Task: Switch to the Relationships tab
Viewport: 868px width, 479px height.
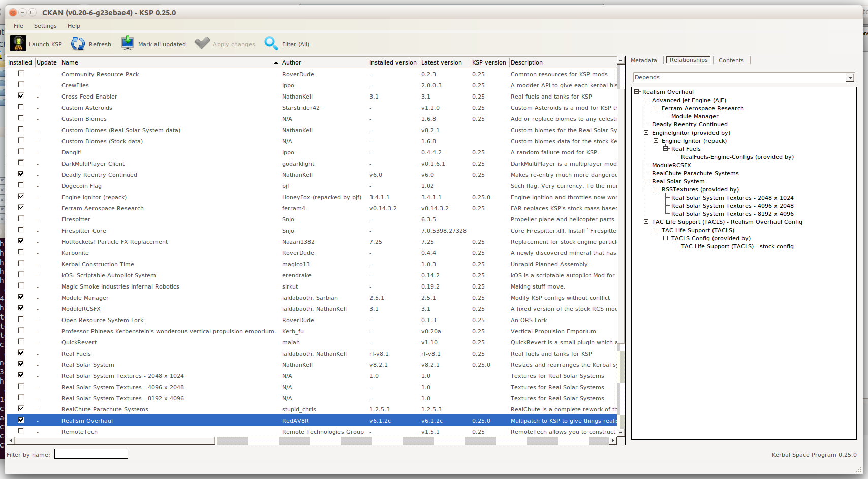Action: tap(689, 60)
